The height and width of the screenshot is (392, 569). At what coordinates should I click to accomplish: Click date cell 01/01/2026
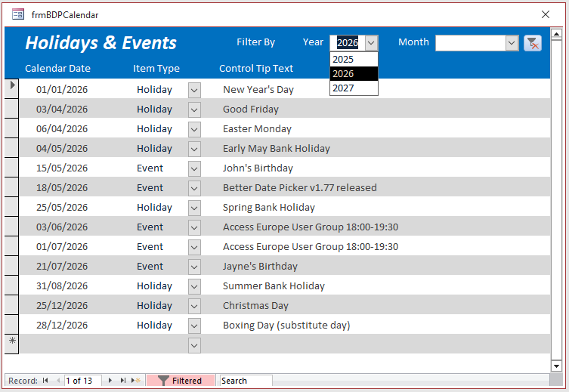pyautogui.click(x=62, y=90)
